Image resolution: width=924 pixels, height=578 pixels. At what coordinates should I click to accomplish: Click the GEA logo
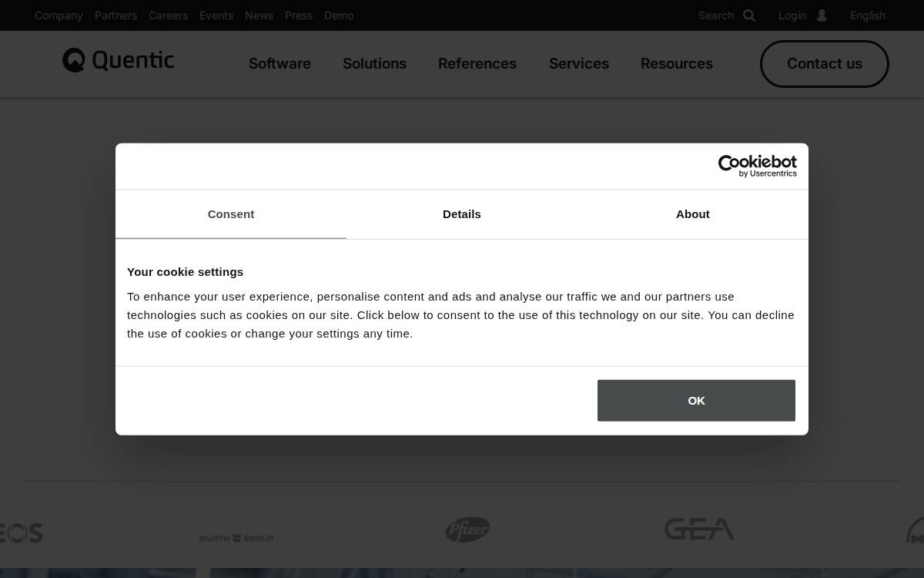[x=699, y=529]
